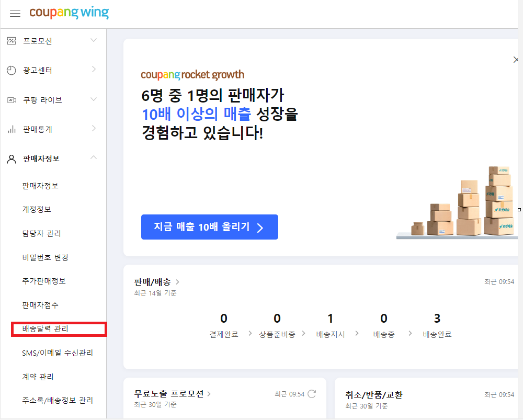Refresh the 무료노출 프로모션 card
523x420 pixels.
(312, 394)
